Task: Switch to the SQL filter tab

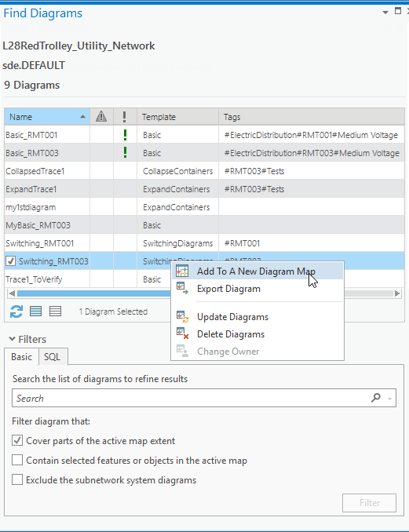Action: click(53, 356)
